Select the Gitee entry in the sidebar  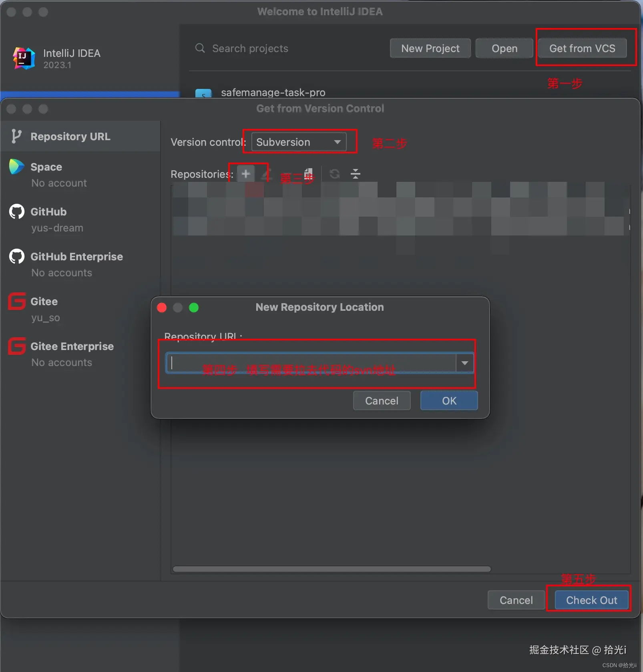(x=80, y=309)
